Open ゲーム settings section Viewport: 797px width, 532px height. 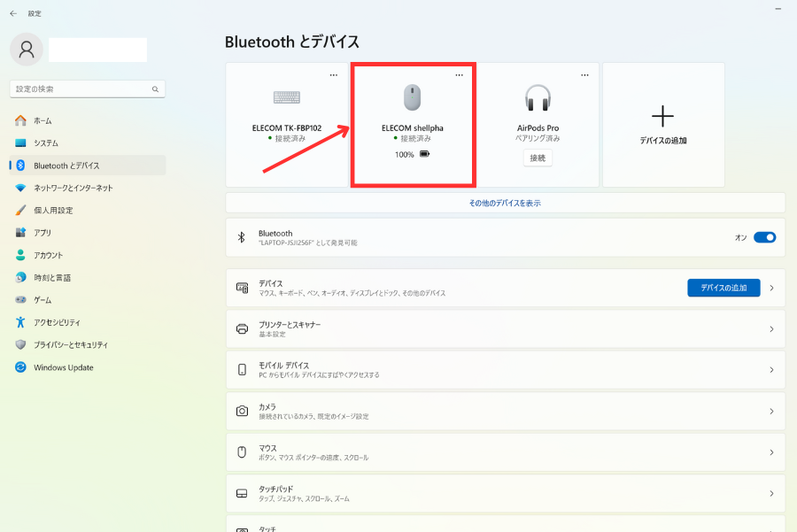point(88,300)
